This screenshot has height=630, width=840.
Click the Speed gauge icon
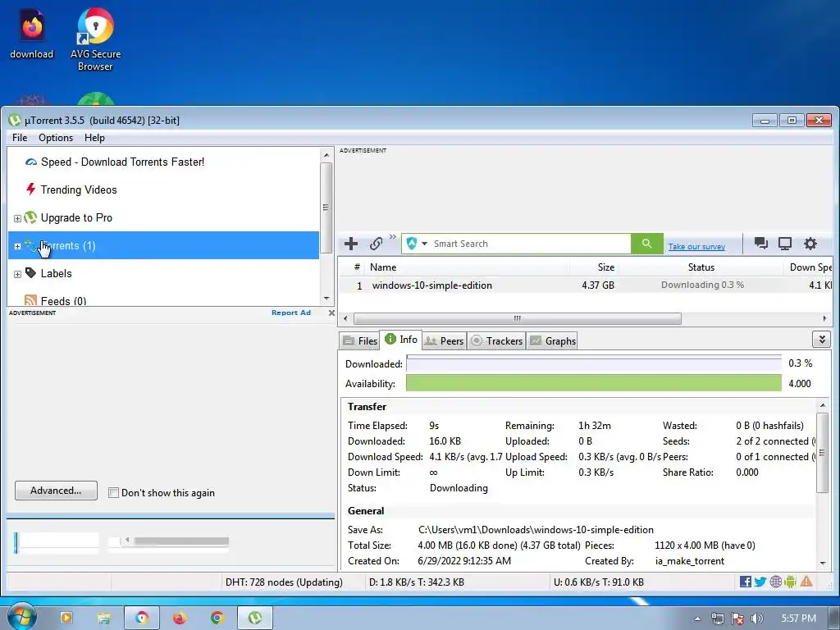click(x=31, y=162)
